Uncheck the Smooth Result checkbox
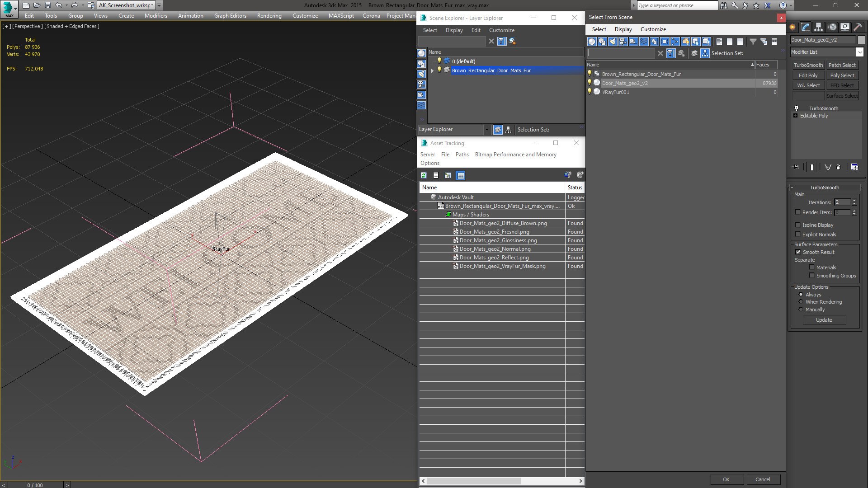This screenshot has width=868, height=488. pos(798,252)
